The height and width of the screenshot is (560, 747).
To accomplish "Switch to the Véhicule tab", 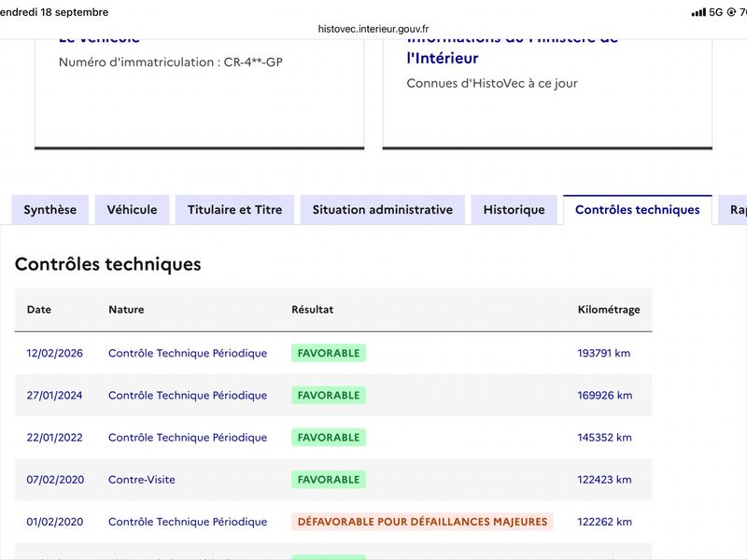I will pos(132,209).
